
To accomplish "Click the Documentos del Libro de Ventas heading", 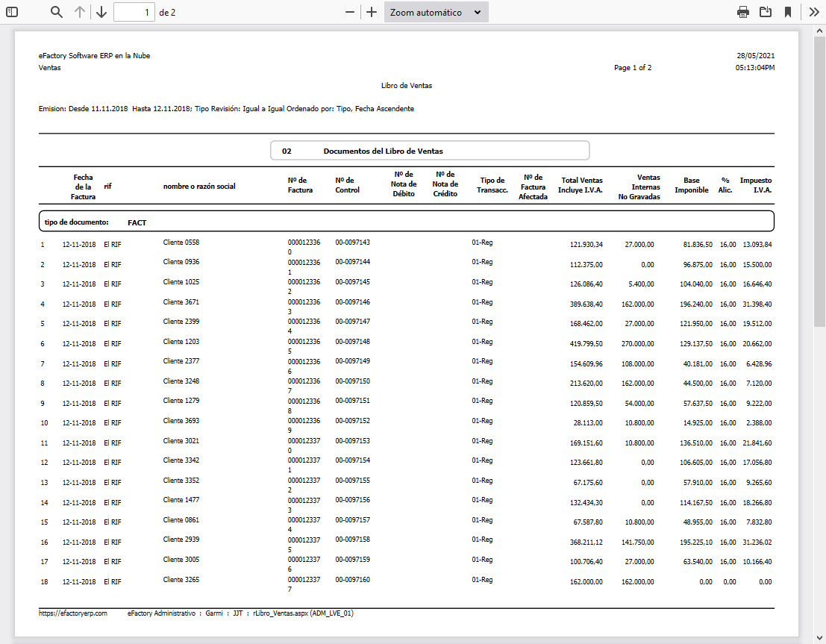I will (x=383, y=151).
